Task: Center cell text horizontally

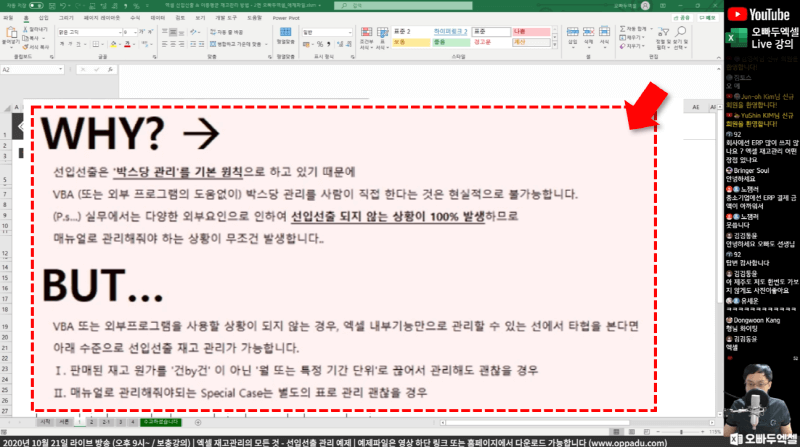Action: (x=173, y=44)
